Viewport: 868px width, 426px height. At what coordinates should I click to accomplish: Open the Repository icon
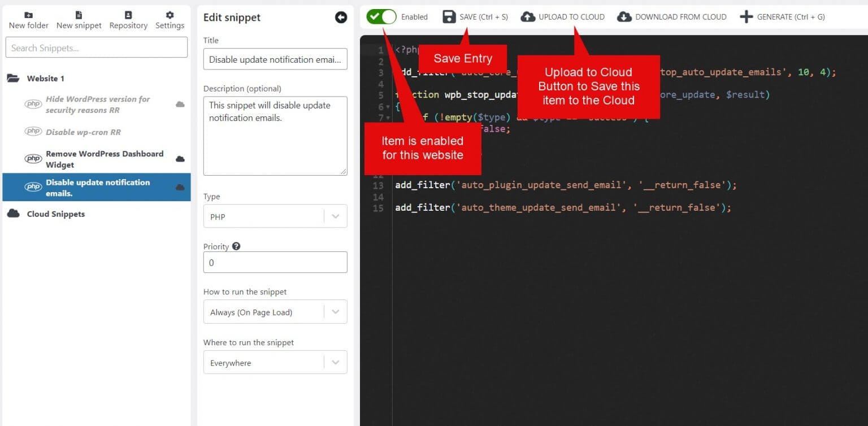(x=128, y=16)
